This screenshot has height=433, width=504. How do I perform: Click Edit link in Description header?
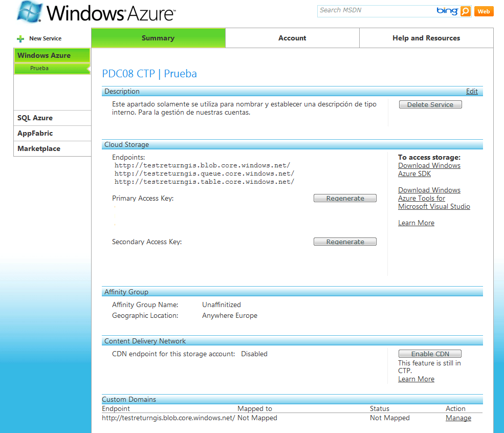tap(472, 91)
